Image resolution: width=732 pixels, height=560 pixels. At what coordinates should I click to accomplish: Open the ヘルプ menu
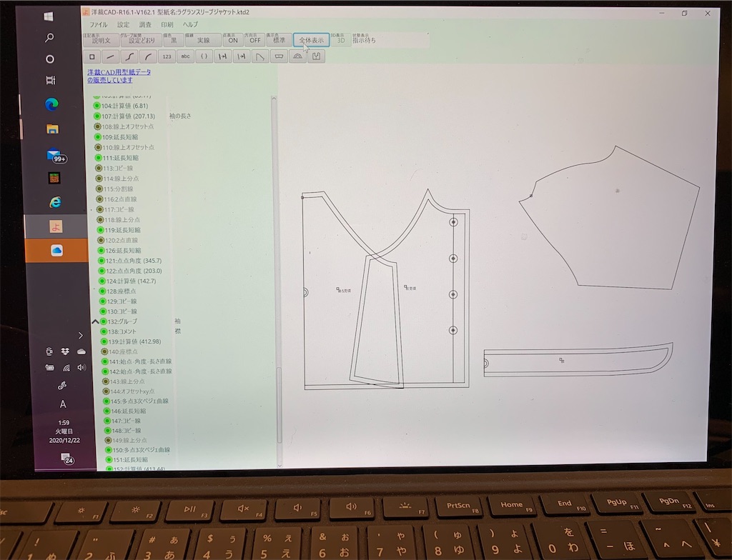[190, 24]
